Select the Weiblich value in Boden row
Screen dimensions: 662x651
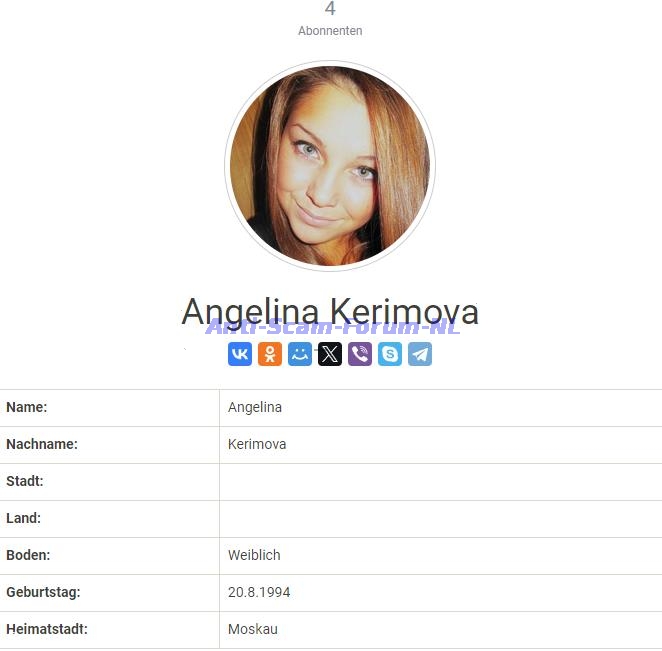(x=254, y=555)
